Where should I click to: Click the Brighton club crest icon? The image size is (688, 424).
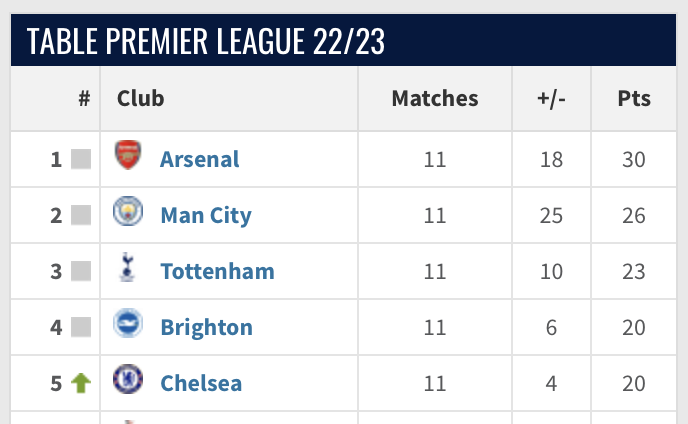click(x=127, y=325)
